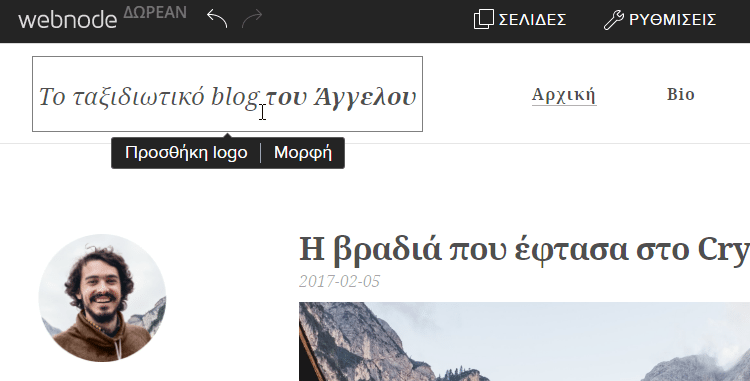This screenshot has width=750, height=381.
Task: Click the undo arrow icon
Action: [x=217, y=19]
